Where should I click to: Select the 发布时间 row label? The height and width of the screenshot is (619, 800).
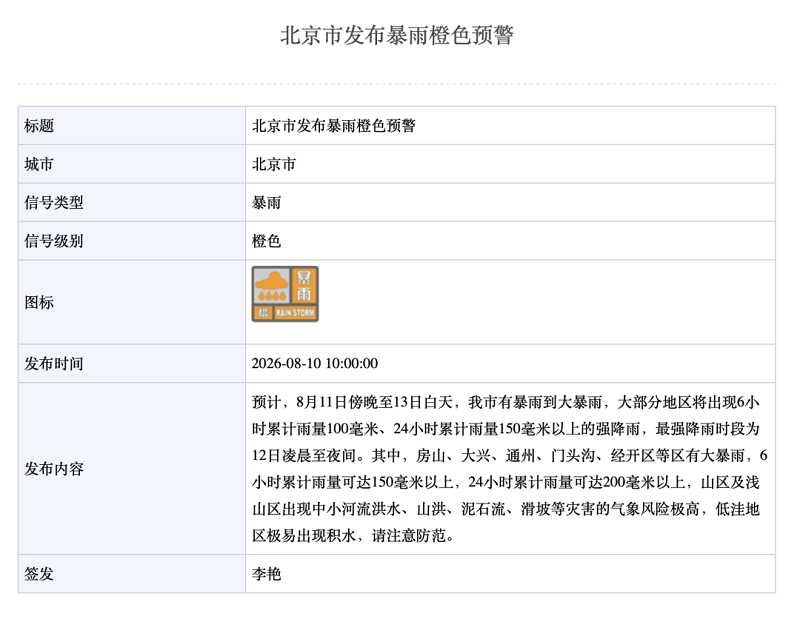(54, 363)
